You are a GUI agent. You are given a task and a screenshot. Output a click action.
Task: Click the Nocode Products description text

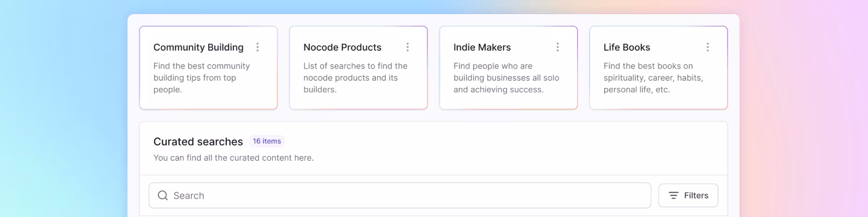pyautogui.click(x=355, y=78)
